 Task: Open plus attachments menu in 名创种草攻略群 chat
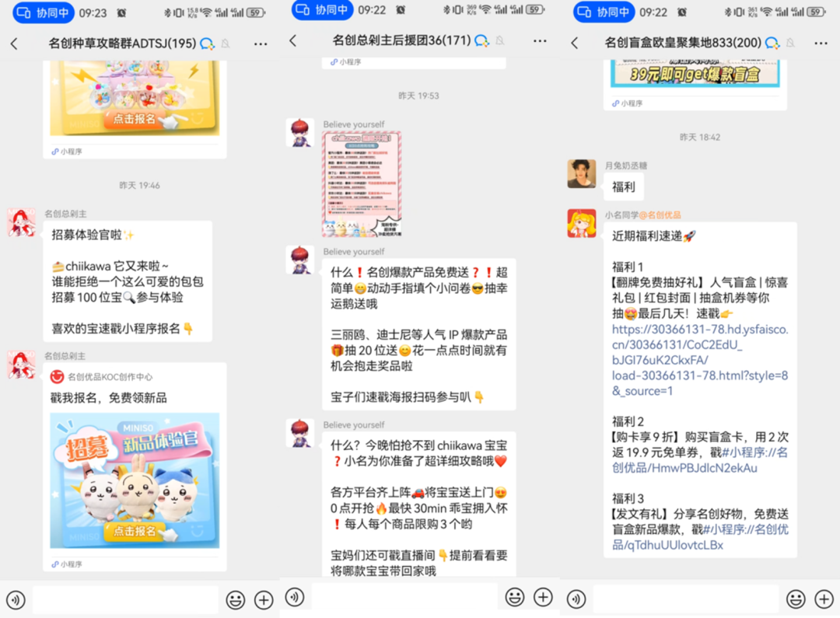(264, 600)
